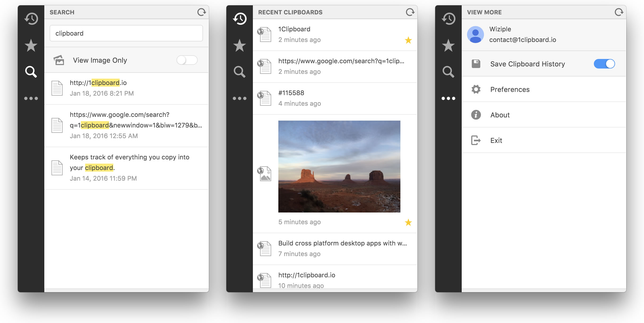Open the star favorites tab in View More sidebar
This screenshot has height=323, width=644.
[448, 45]
